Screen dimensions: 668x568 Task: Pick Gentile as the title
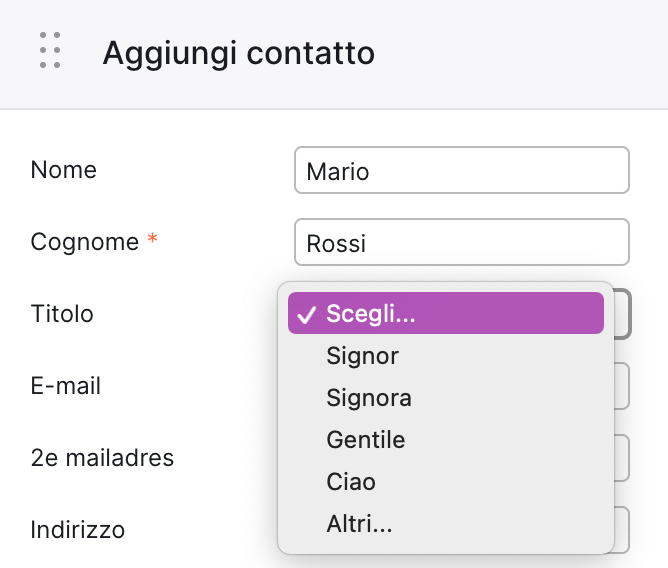click(x=446, y=439)
